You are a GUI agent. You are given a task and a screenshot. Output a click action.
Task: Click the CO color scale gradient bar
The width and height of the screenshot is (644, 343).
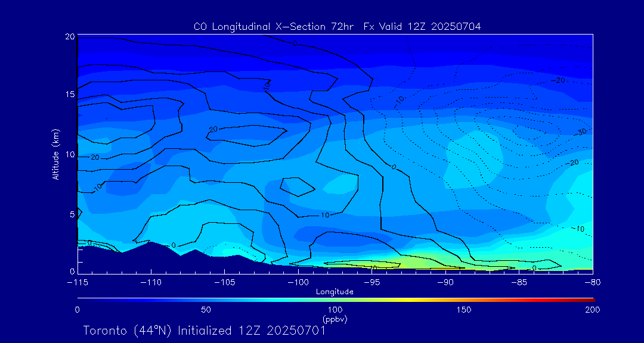click(336, 300)
